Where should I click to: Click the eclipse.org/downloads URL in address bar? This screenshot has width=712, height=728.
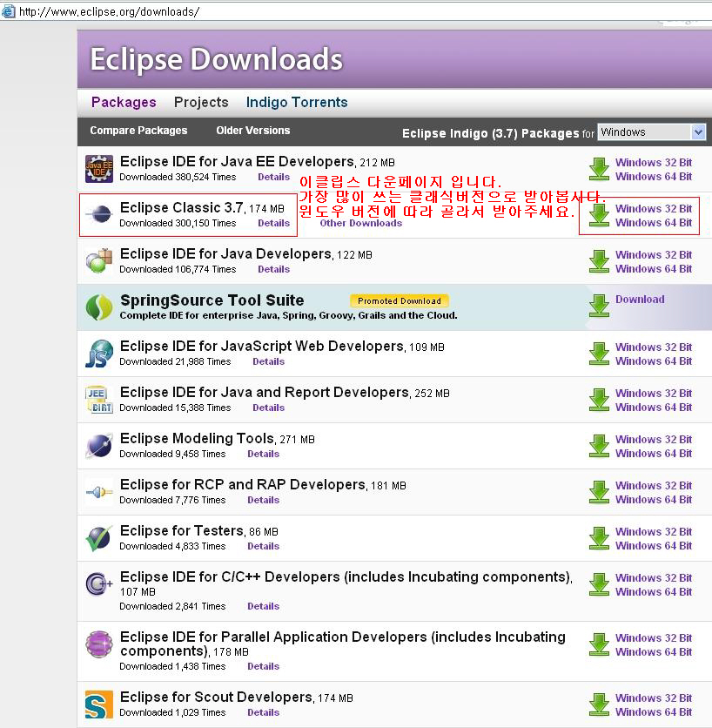pos(110,11)
